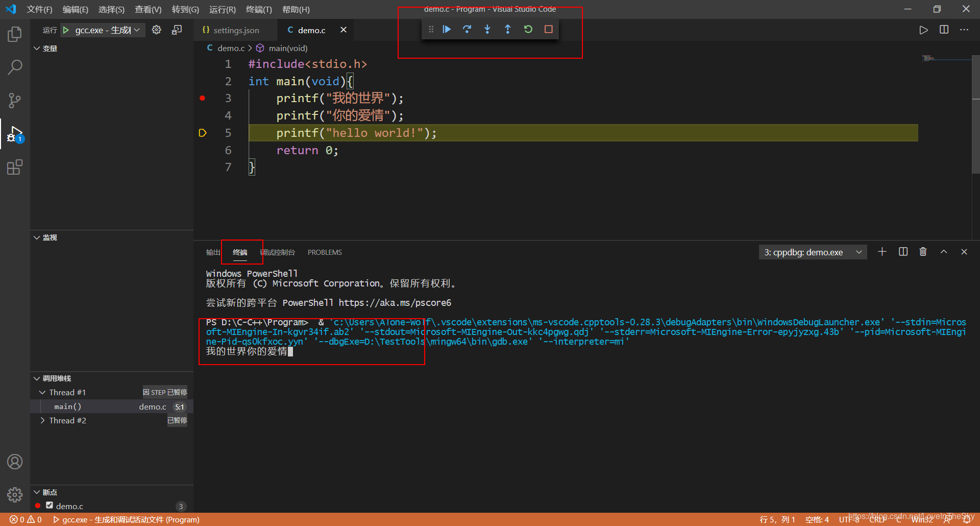Collapse the 变量 section

(x=37, y=49)
